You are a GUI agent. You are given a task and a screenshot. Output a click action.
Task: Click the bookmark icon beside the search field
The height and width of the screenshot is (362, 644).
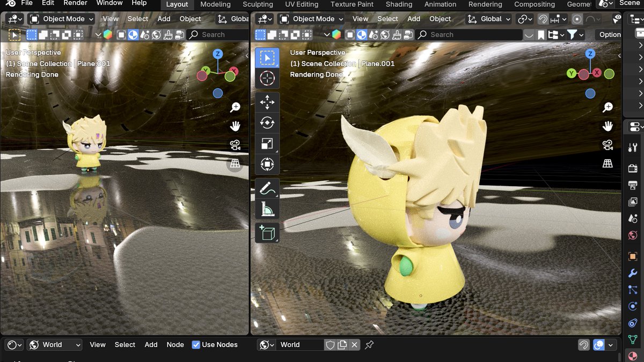click(541, 35)
